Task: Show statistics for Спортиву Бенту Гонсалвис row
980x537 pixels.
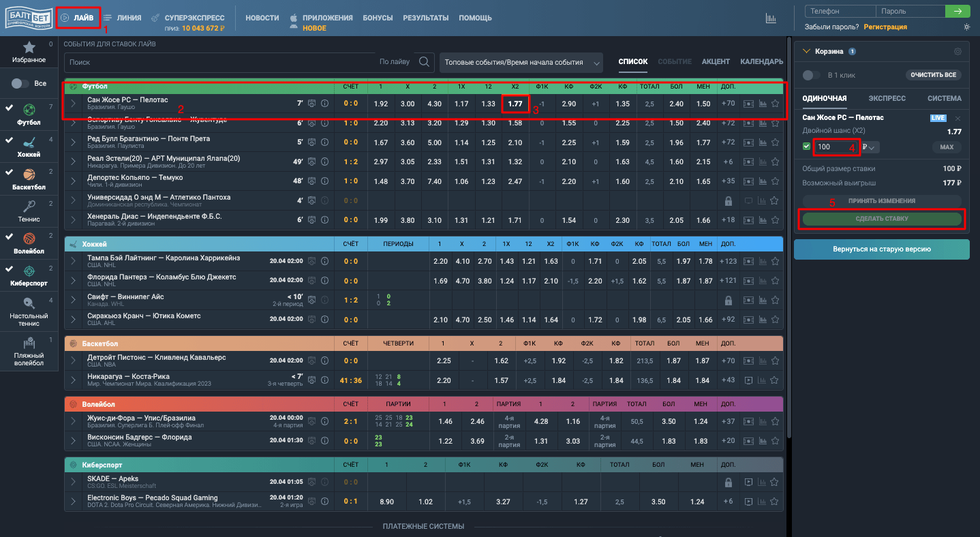Action: coord(763,123)
